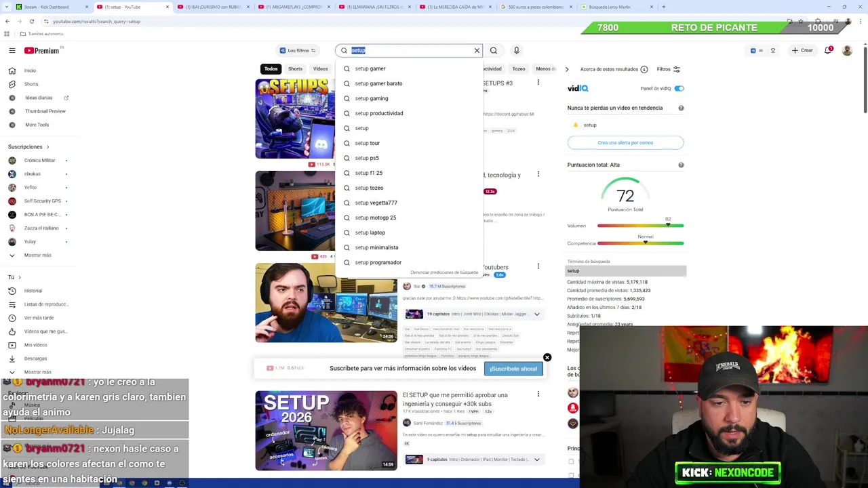Viewport: 868px width, 488px height.
Task: Click ¡Suscríbete ahora! button
Action: (x=513, y=369)
